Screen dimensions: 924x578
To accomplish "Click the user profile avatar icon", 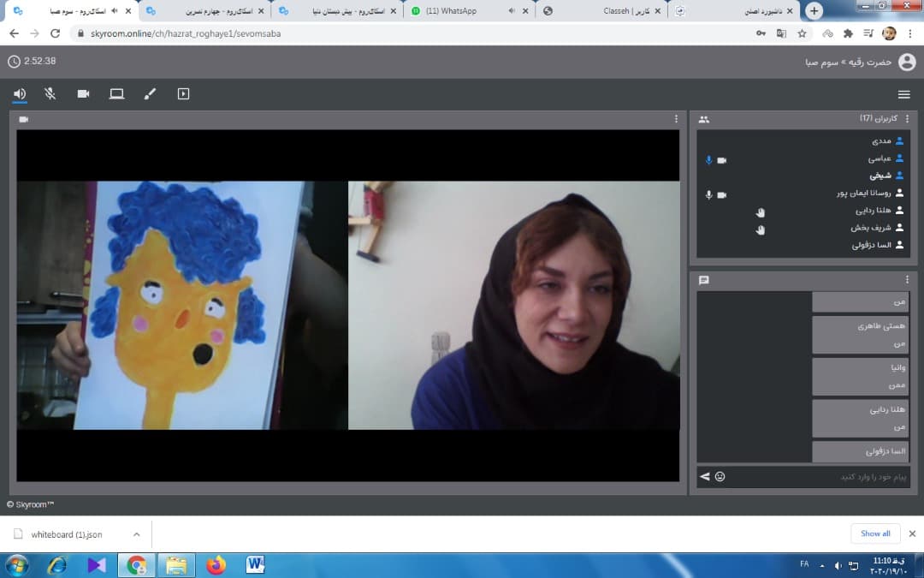I will point(906,61).
